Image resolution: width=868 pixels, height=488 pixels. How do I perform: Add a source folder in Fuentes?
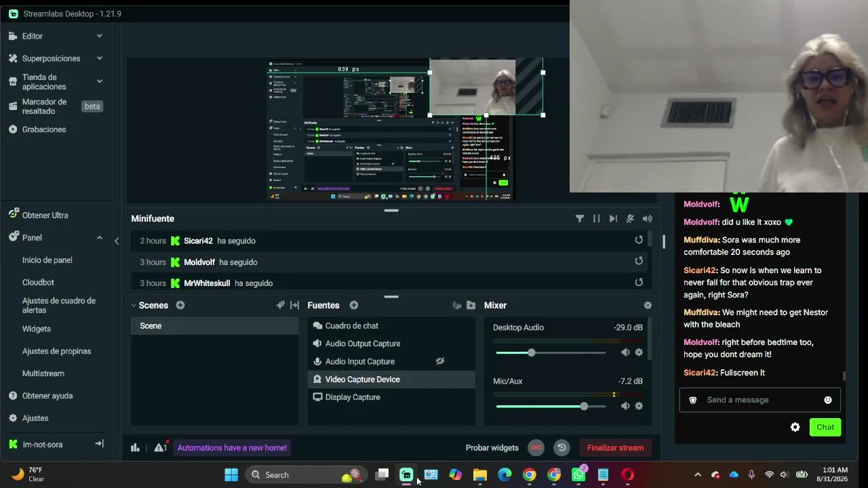click(x=471, y=306)
